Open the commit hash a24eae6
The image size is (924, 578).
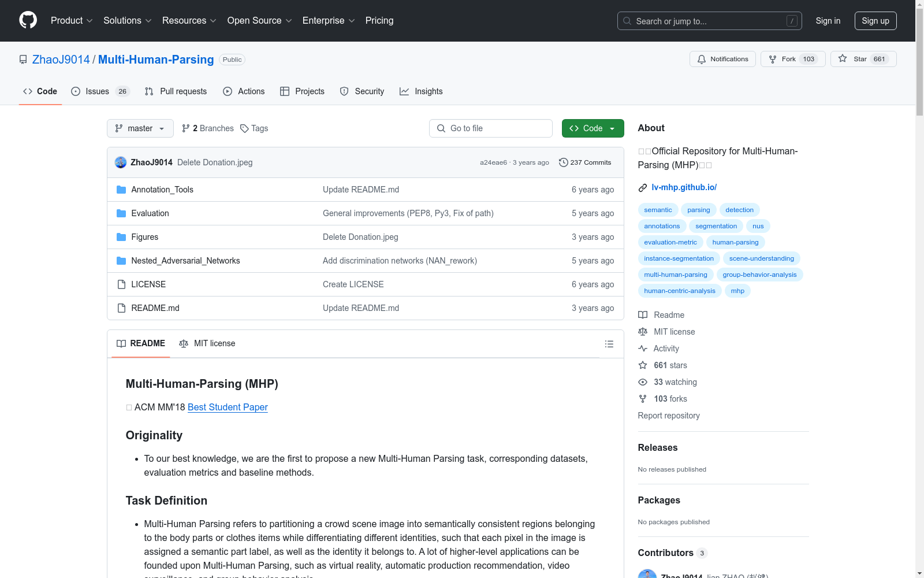tap(493, 162)
